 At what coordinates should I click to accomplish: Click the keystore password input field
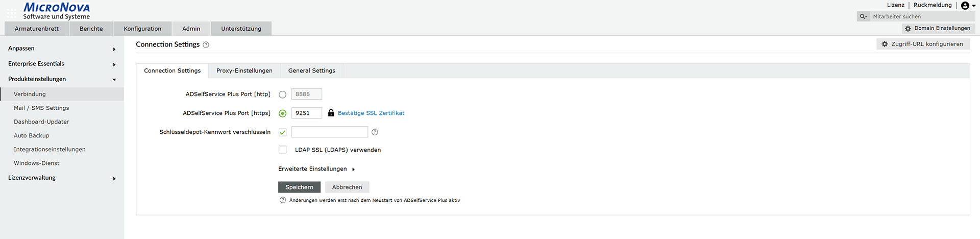click(x=330, y=132)
